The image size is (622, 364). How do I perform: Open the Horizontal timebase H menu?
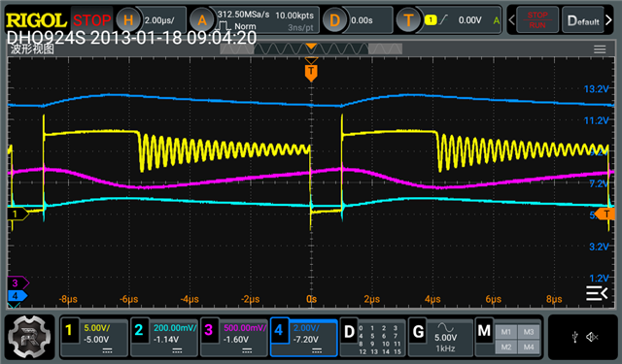(128, 19)
